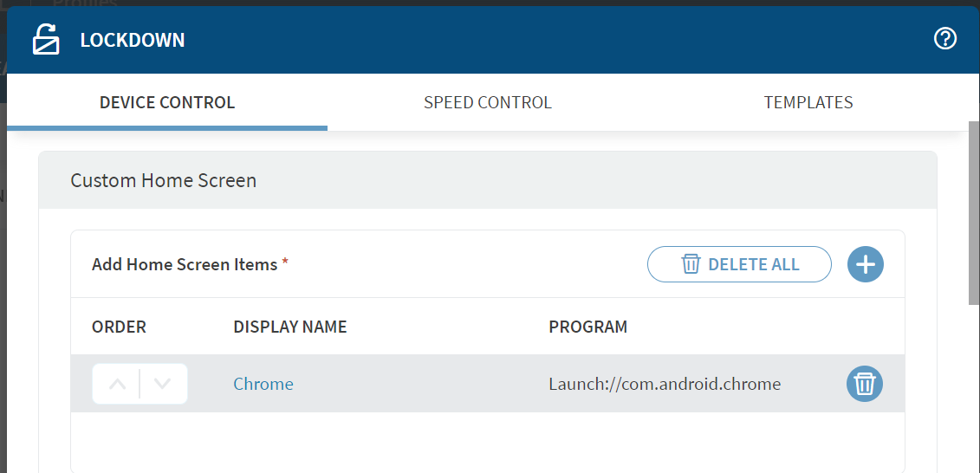Click the PROGRAM column header
980x473 pixels.
[x=587, y=327]
